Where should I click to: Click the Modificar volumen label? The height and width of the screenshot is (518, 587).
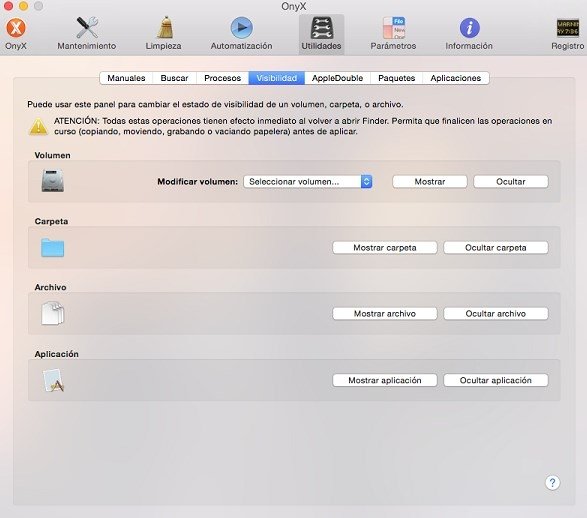click(x=197, y=182)
